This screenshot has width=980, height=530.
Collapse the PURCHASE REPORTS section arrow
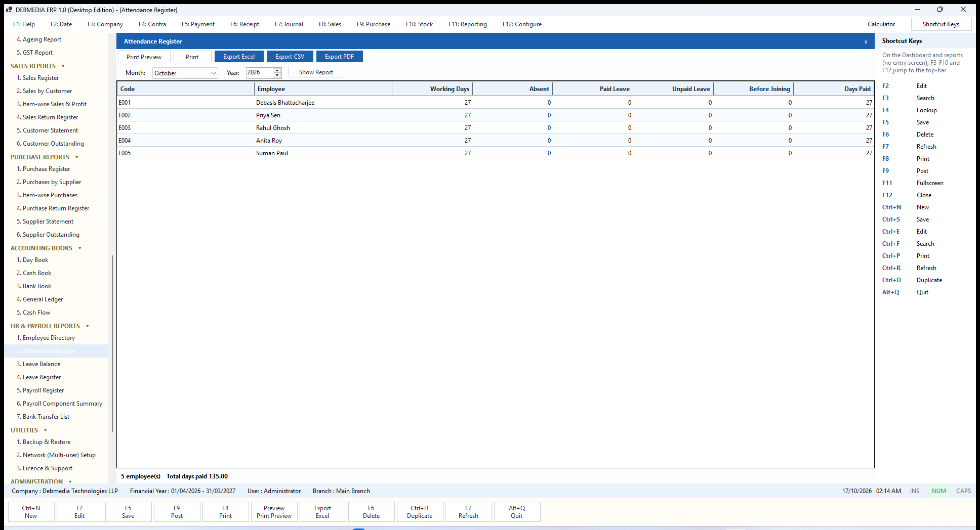pyautogui.click(x=77, y=157)
